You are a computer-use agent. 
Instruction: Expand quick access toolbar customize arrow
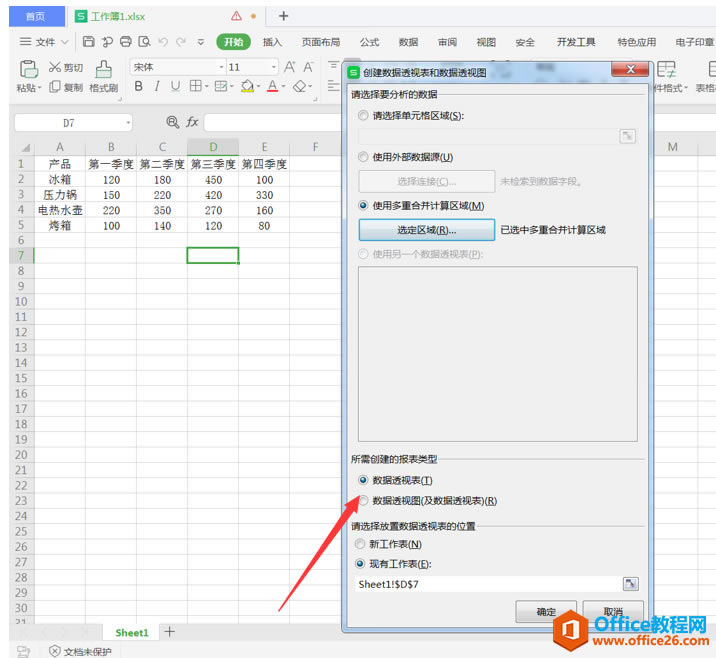200,42
